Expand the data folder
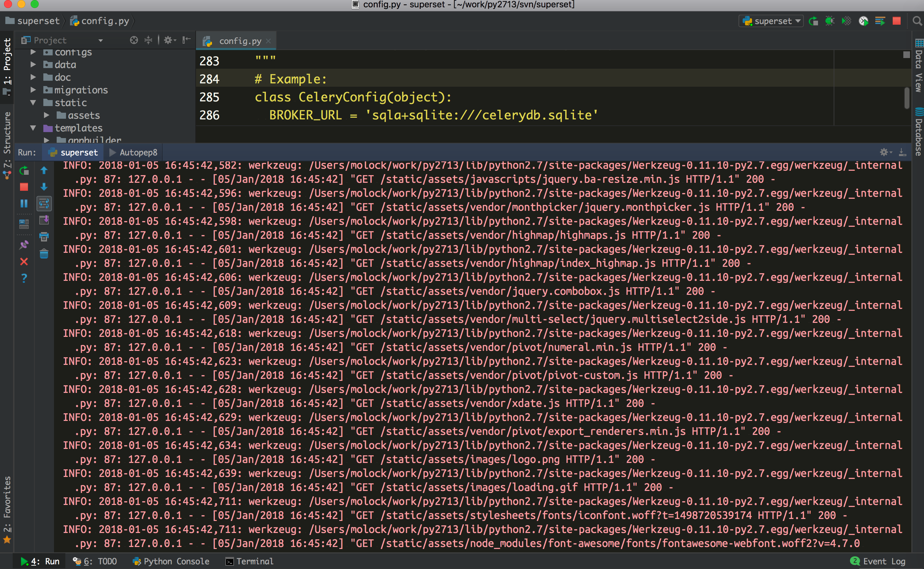This screenshot has width=924, height=569. coord(33,65)
